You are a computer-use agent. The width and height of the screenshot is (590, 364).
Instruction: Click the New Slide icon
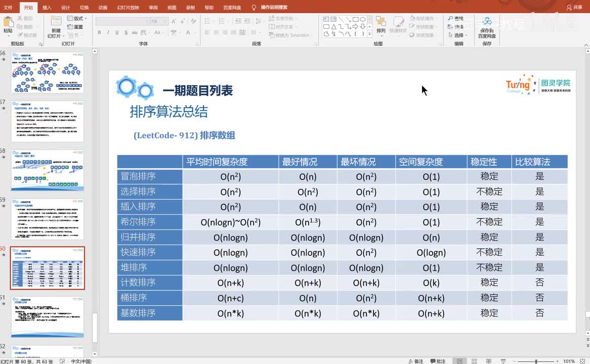(x=56, y=22)
